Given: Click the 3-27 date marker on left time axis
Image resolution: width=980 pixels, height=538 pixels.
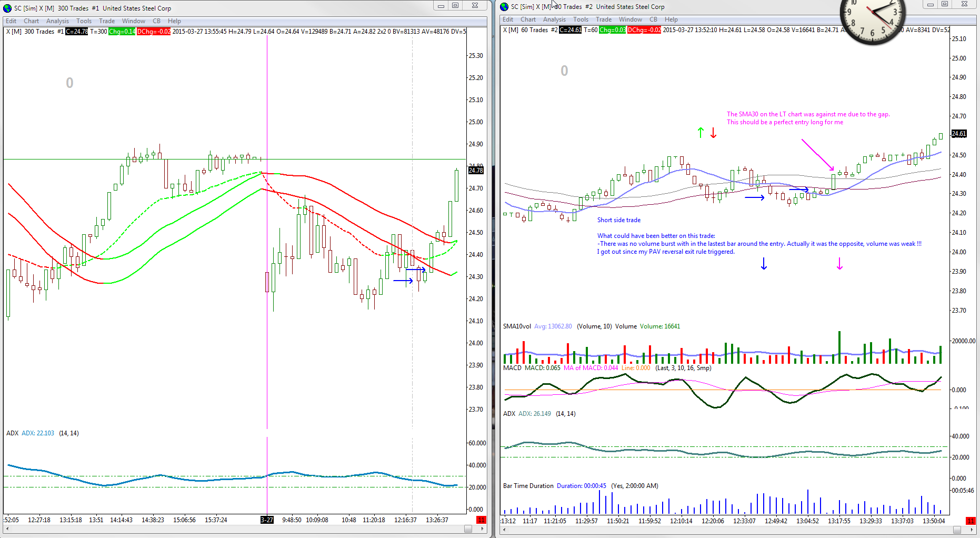Looking at the screenshot, I should click(x=267, y=520).
